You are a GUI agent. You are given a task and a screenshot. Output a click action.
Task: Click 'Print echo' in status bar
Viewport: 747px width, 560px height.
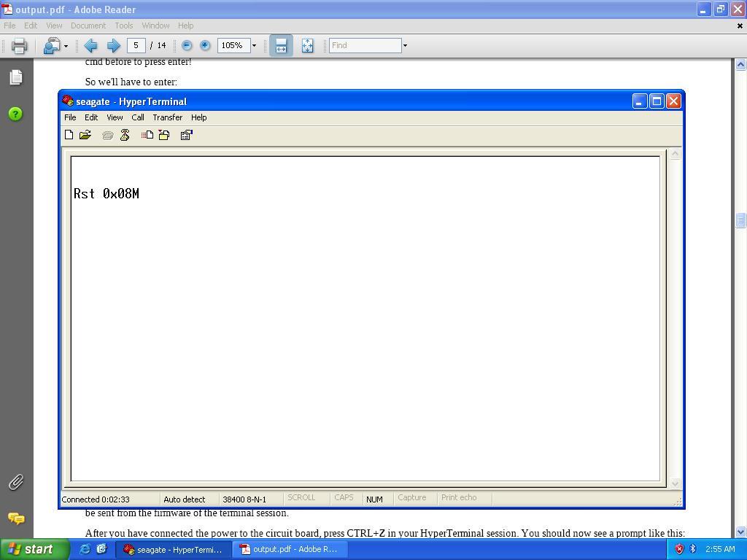[x=459, y=497]
